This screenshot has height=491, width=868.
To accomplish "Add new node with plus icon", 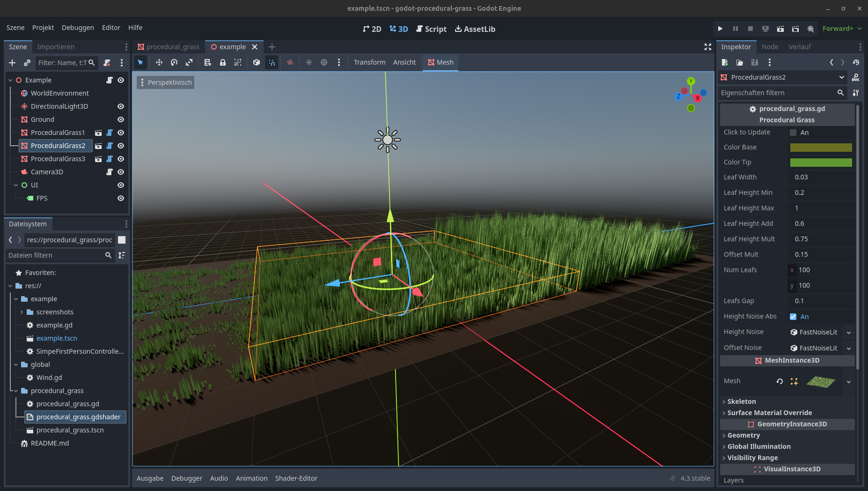I will coord(12,63).
